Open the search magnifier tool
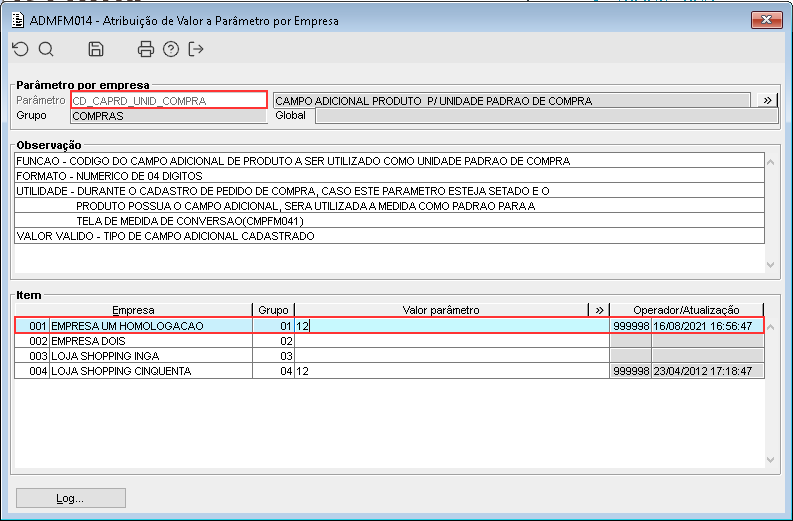 (x=46, y=49)
